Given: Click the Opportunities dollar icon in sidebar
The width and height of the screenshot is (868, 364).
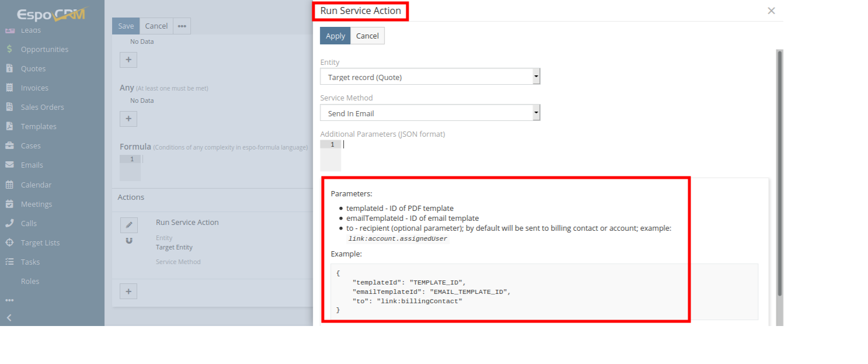Looking at the screenshot, I should pyautogui.click(x=9, y=50).
